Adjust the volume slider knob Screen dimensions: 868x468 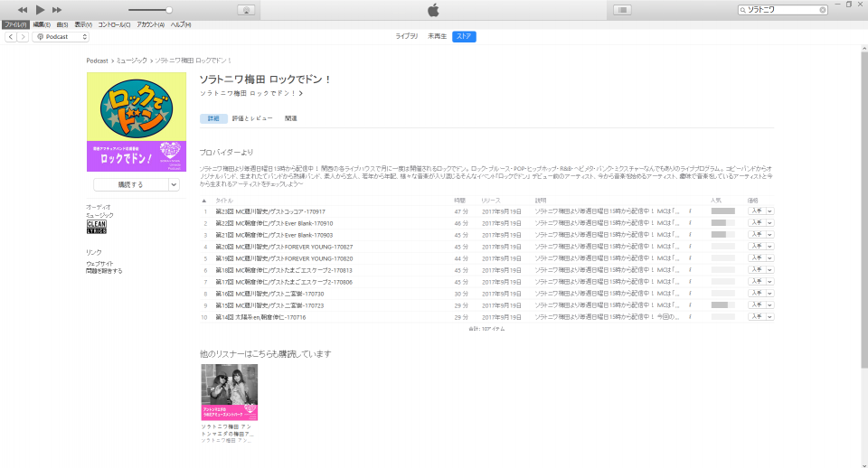click(x=169, y=10)
